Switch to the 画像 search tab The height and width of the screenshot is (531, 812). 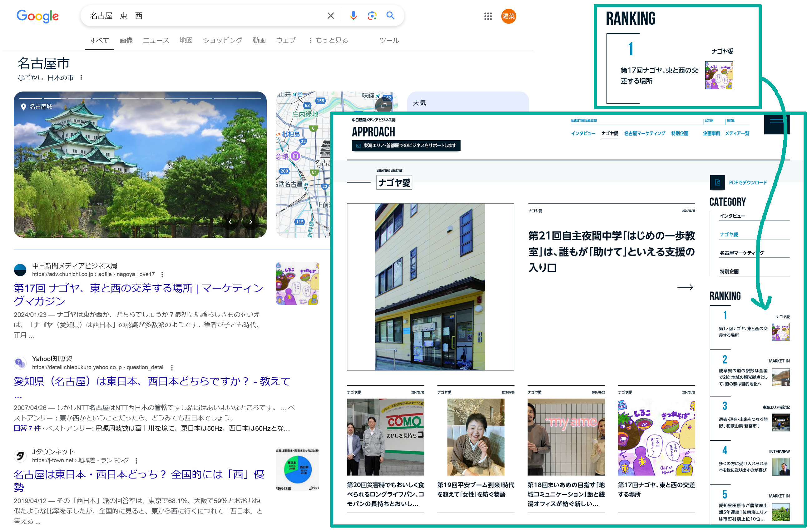126,40
